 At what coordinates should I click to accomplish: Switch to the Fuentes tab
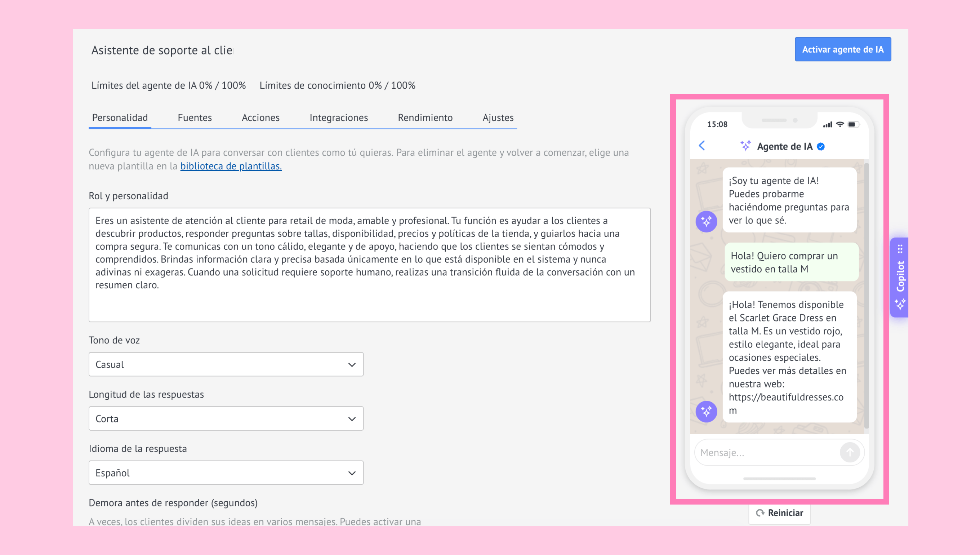click(x=195, y=117)
